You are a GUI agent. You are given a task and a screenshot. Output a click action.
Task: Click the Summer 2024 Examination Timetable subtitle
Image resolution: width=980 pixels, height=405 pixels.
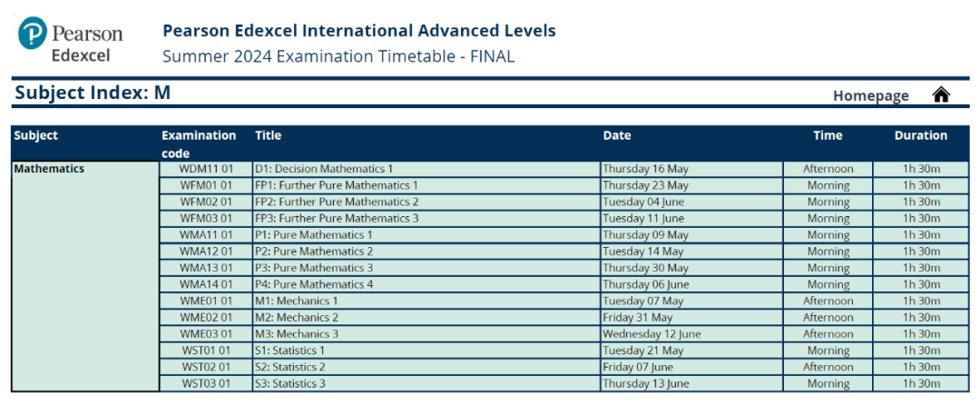coord(338,56)
